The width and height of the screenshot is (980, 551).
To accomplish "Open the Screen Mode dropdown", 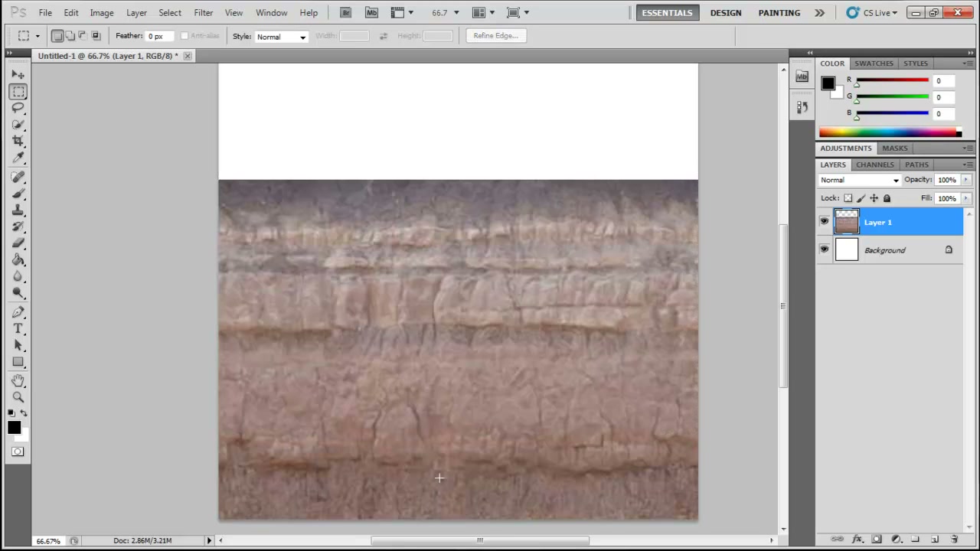I will click(519, 12).
